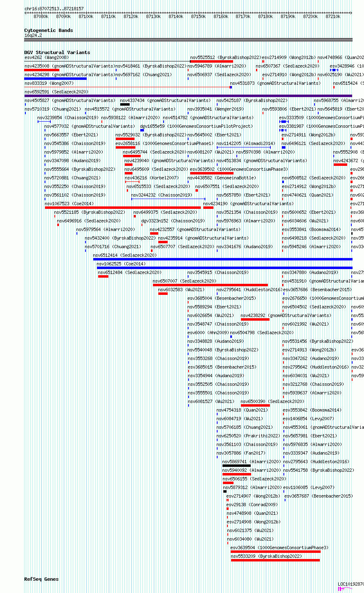Image resolution: width=364 pixels, height=593 pixels.
Task: Open nsv3057886 (Fan2017) label
Action: tap(241, 453)
